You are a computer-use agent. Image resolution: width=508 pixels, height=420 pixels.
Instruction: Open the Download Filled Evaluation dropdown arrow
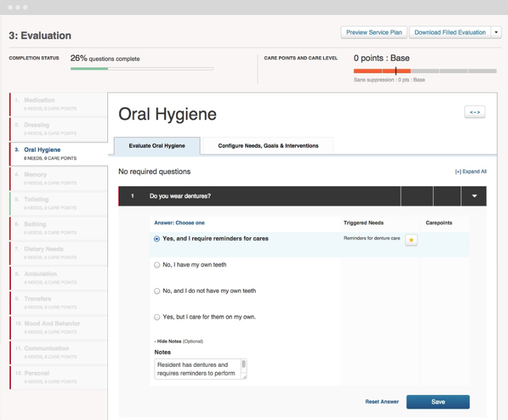[496, 33]
